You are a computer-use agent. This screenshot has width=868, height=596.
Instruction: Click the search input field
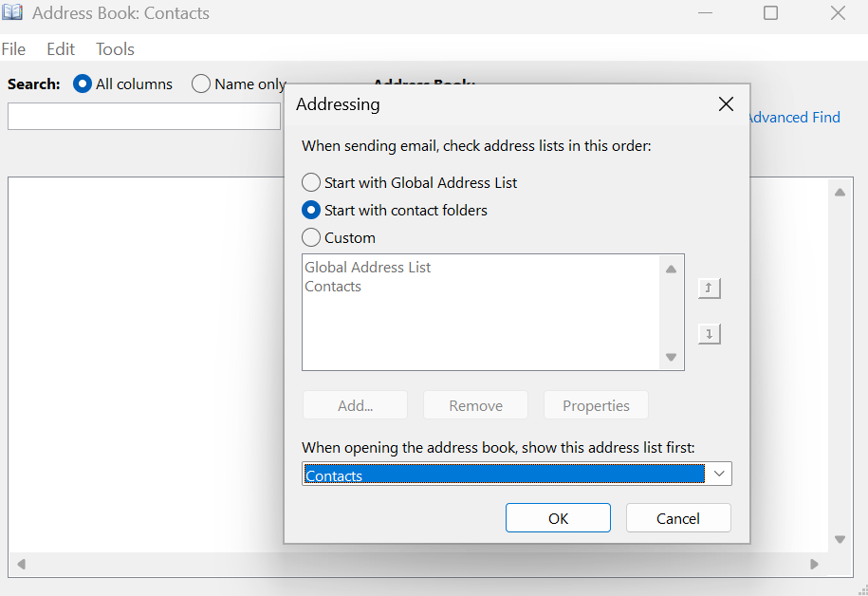(x=144, y=117)
